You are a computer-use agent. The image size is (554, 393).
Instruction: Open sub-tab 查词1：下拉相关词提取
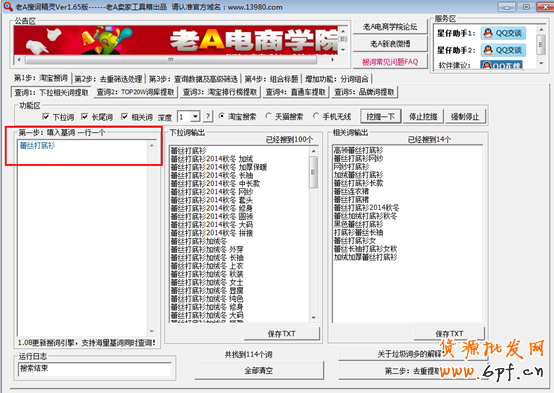pos(51,93)
